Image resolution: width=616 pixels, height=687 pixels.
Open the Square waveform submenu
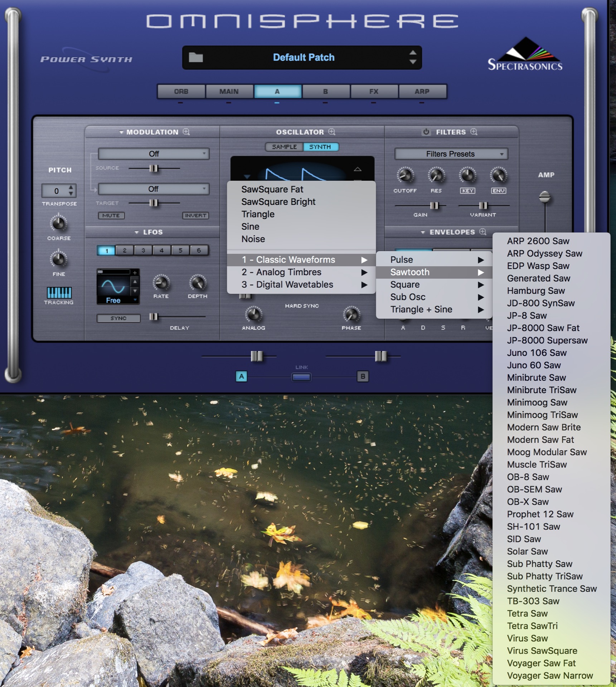pyautogui.click(x=434, y=285)
